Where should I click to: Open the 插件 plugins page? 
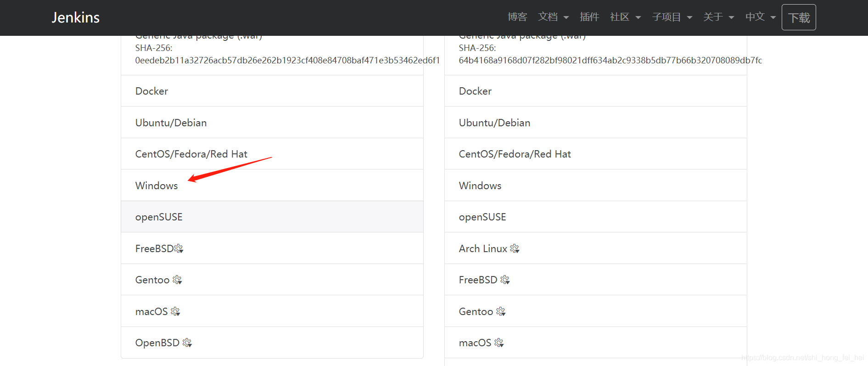pyautogui.click(x=589, y=17)
